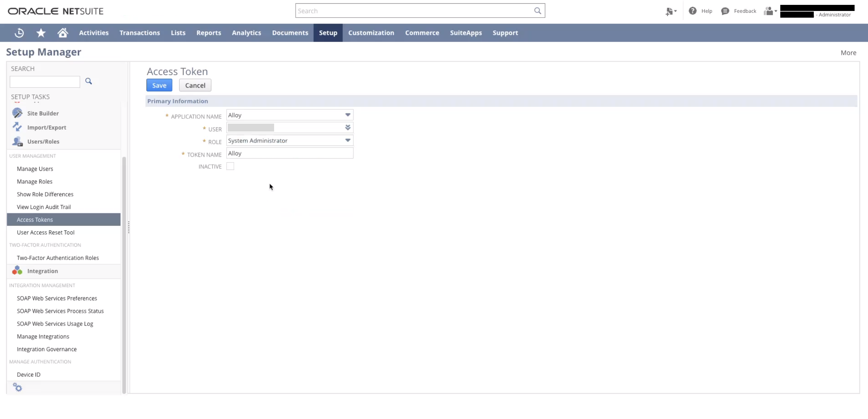Open the Recent Records clock icon
This screenshot has height=419, width=868.
click(19, 33)
